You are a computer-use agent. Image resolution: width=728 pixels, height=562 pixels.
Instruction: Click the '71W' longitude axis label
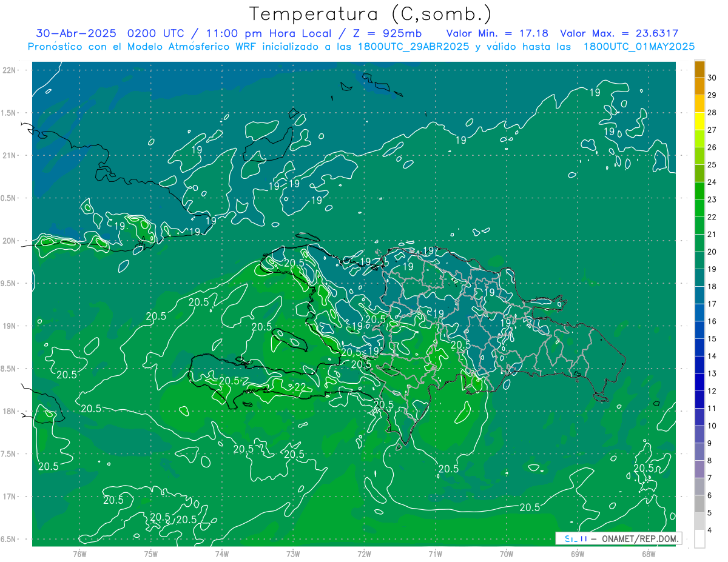pos(435,554)
